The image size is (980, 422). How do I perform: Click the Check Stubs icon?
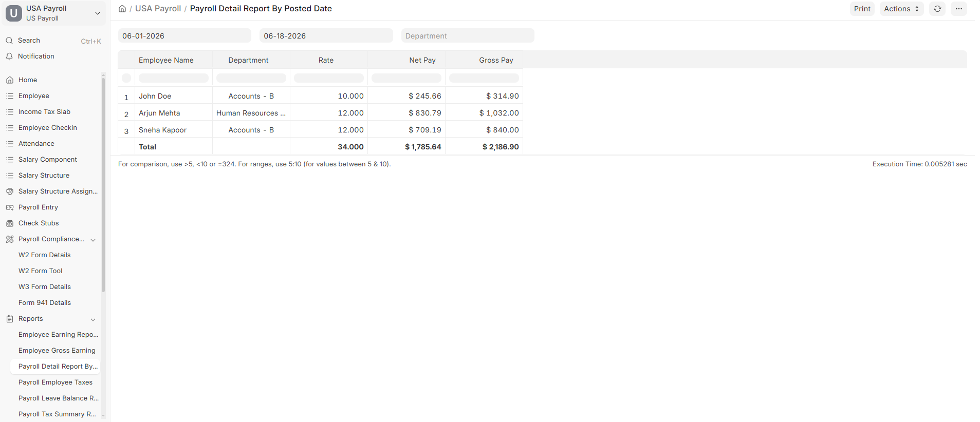[10, 223]
